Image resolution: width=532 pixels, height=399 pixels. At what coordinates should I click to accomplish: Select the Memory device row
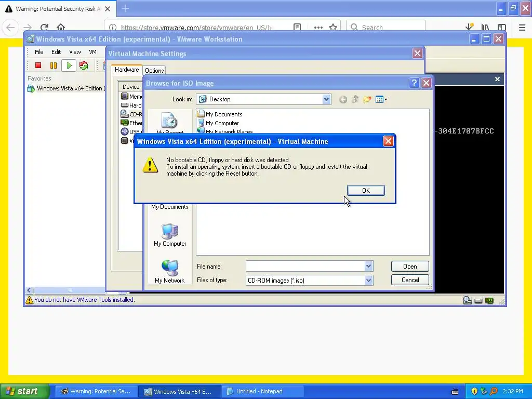coord(131,96)
